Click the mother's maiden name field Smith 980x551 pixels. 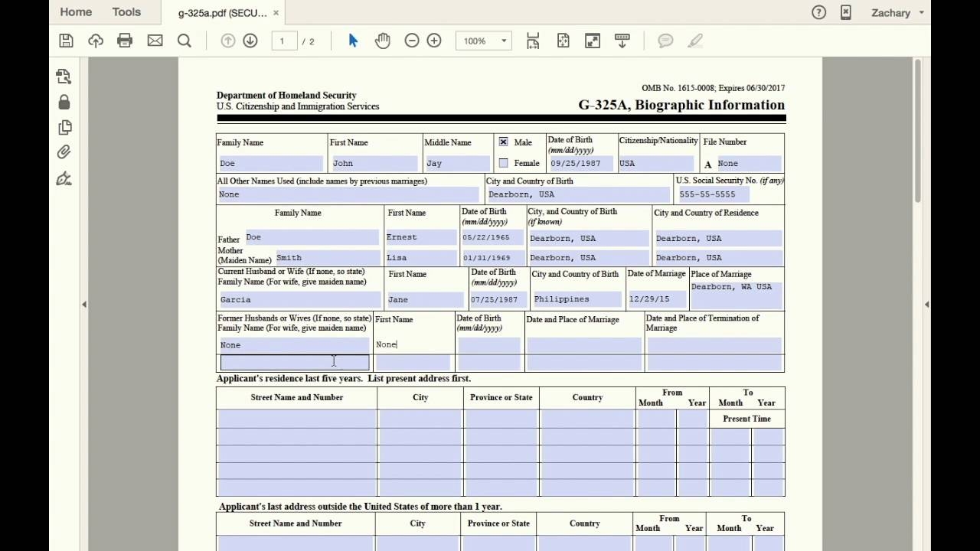click(327, 258)
